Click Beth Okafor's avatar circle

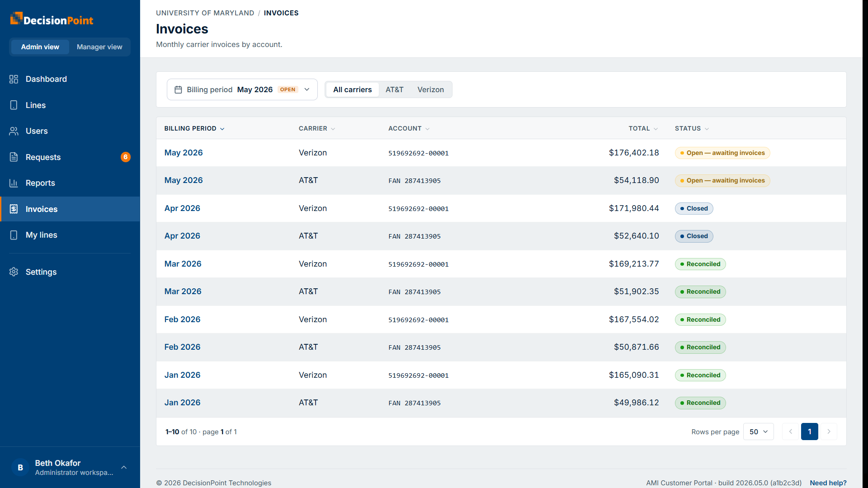click(20, 468)
